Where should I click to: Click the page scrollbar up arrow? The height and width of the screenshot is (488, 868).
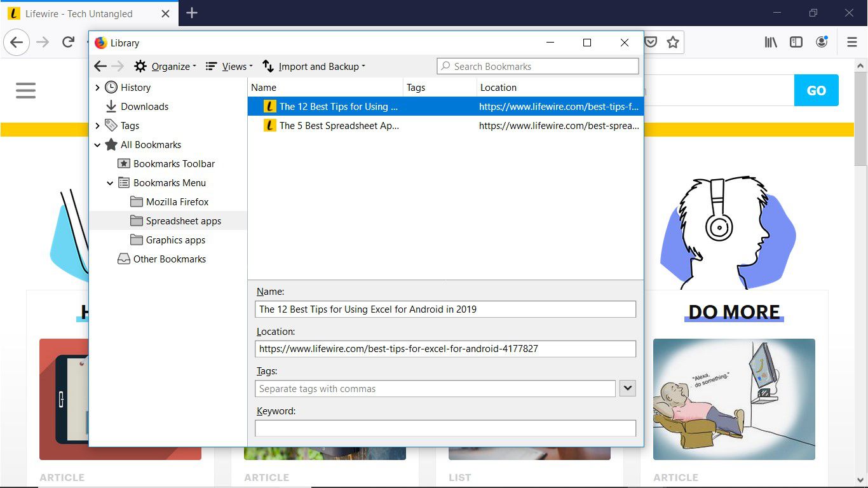861,65
